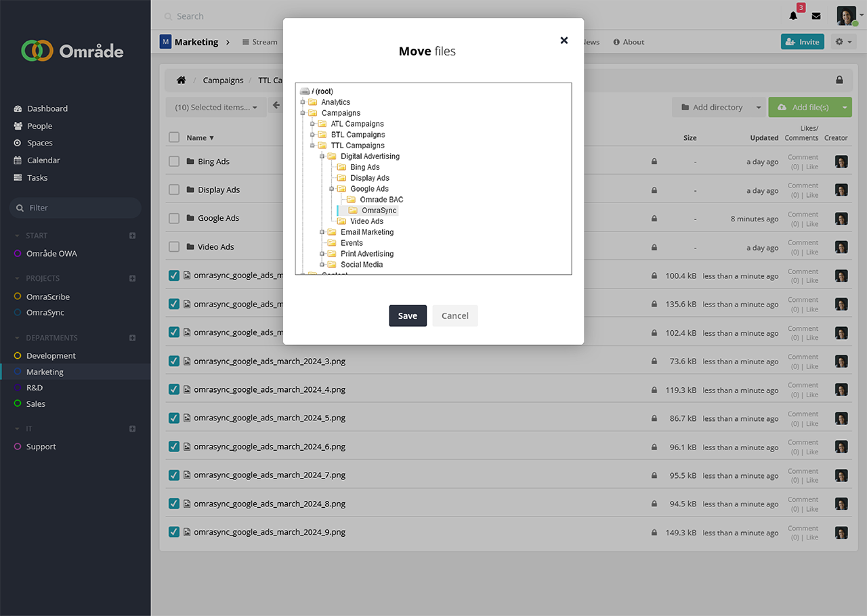Viewport: 867px width, 616px height.
Task: Click the sidebar Filter input field
Action: [x=81, y=208]
